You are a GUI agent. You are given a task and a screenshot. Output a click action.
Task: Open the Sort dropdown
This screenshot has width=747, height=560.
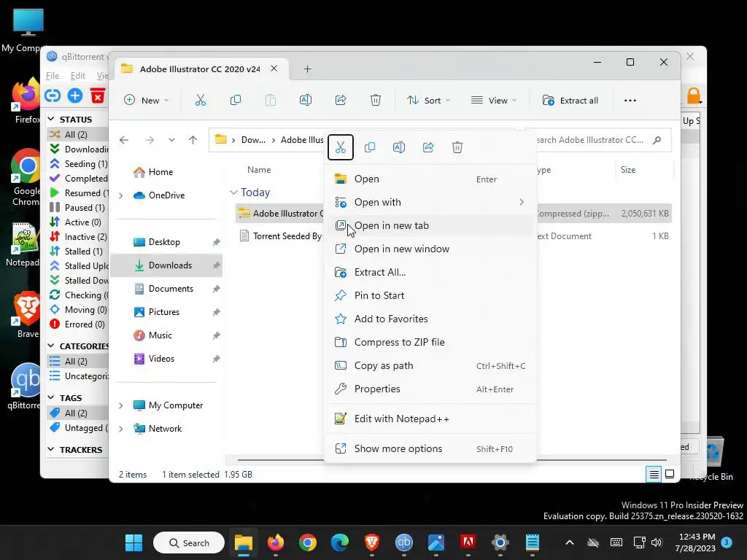point(428,101)
